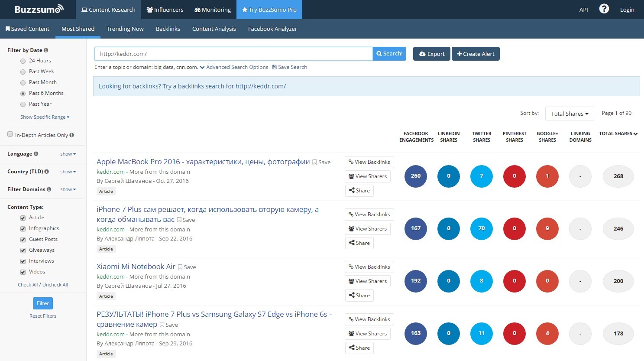This screenshot has width=644, height=361.
Task: Show the Language filter options
Action: (x=68, y=154)
